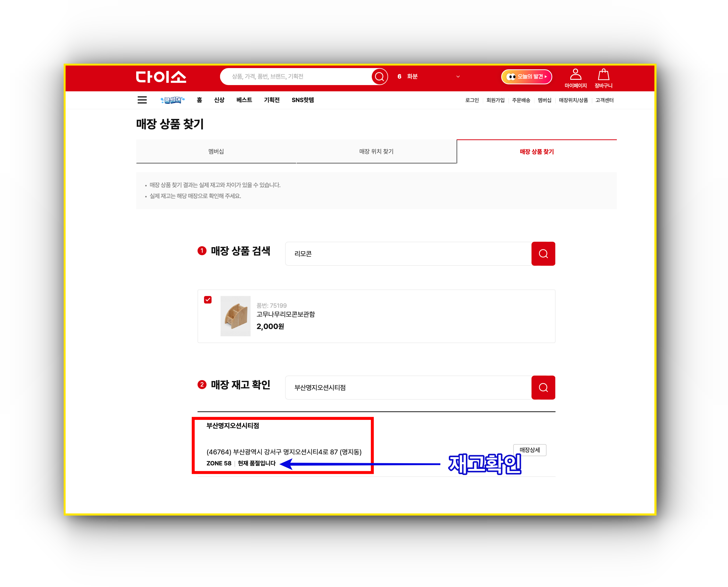
Task: Open the 고객센터 link
Action: pos(605,100)
